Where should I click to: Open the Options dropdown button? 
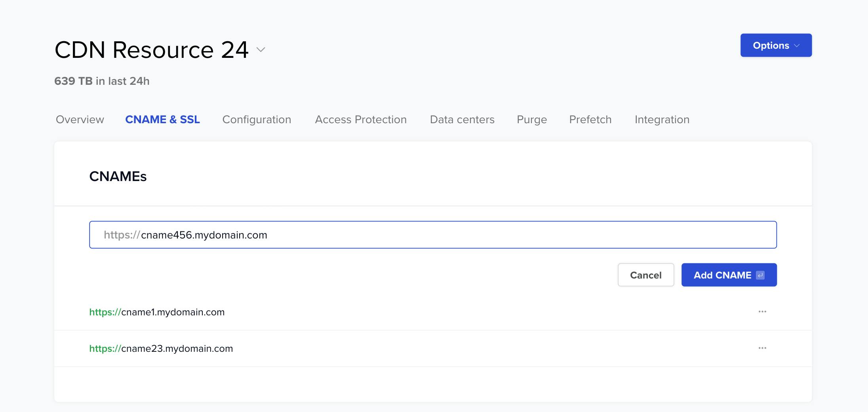776,46
